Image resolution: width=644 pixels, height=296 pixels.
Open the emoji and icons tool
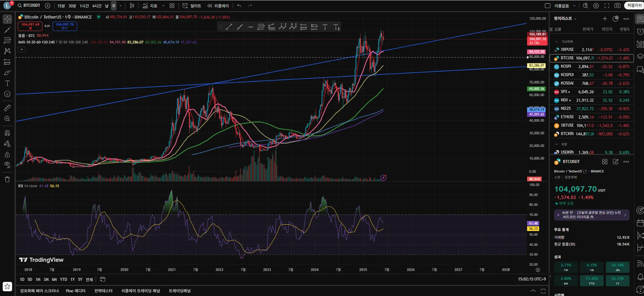7,94
